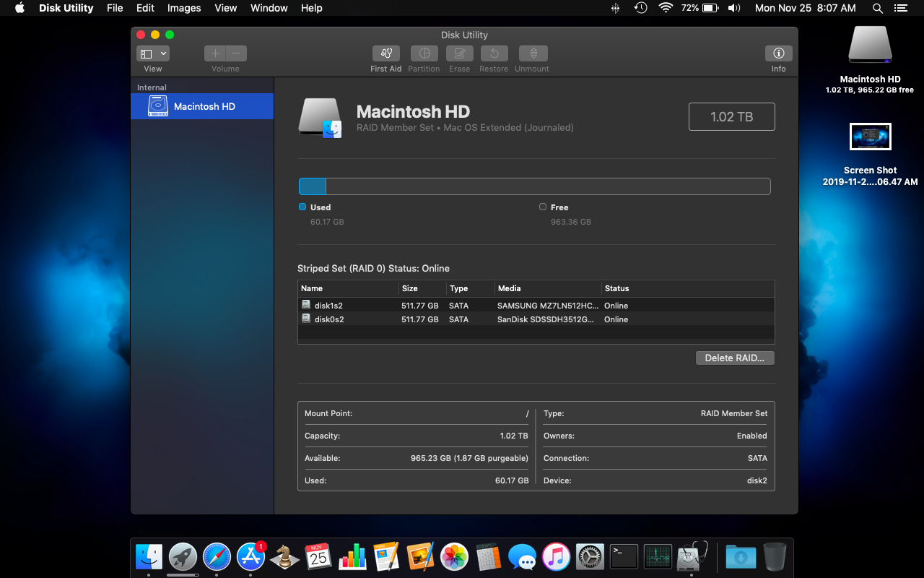
Task: Open Chess in the Dock
Action: [284, 556]
